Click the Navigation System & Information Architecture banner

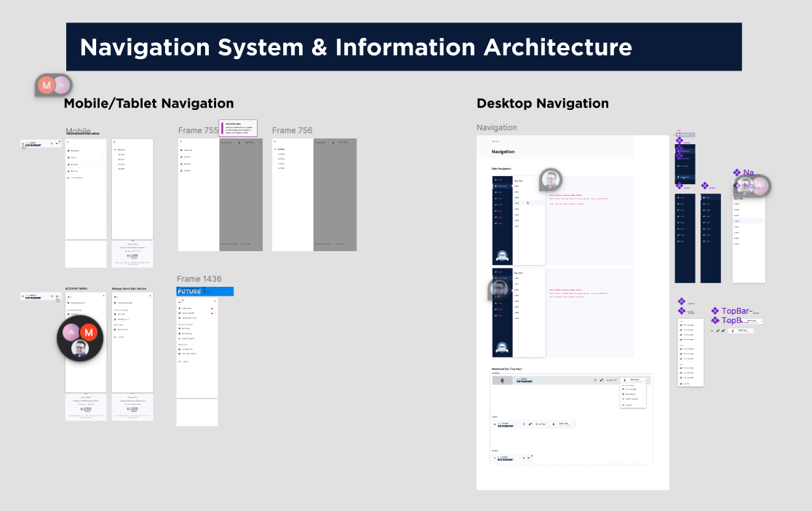[x=404, y=47]
